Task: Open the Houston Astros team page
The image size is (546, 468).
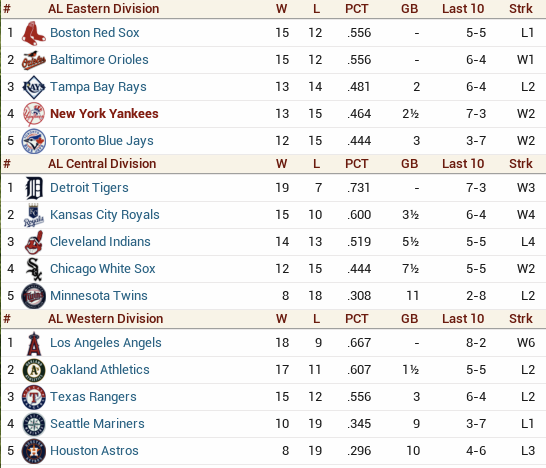Action: point(94,451)
